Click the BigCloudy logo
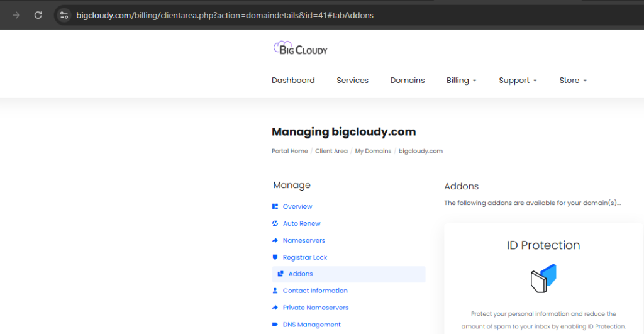This screenshot has width=644, height=334. tap(300, 48)
